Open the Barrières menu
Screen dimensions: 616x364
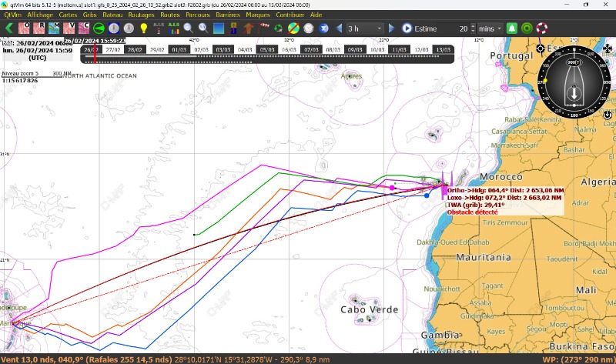tap(228, 15)
